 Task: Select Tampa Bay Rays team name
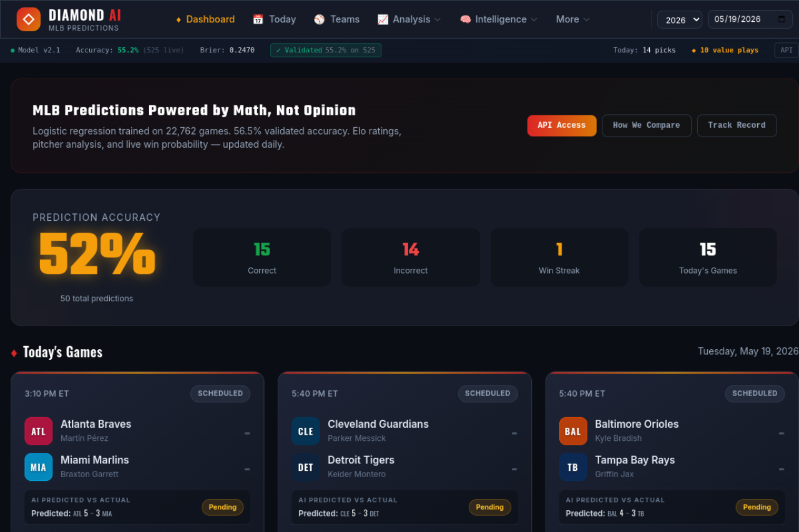click(635, 460)
